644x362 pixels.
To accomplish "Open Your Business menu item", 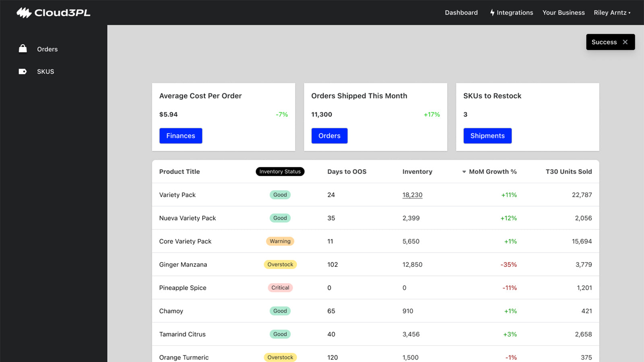I will tap(563, 13).
